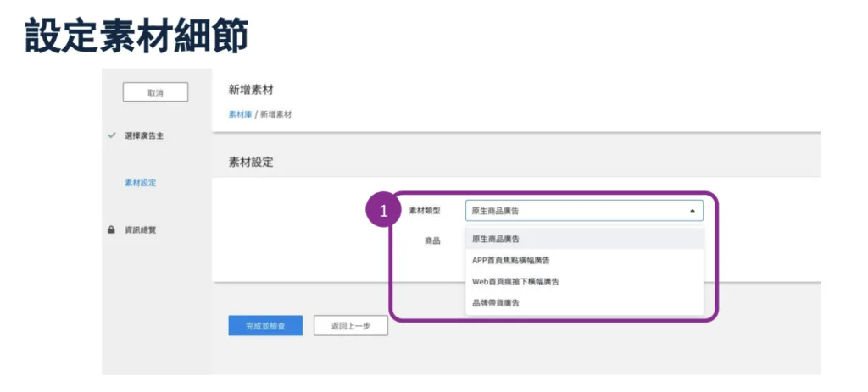Click the 取消 button
Viewport: 868px width, 392px height.
click(x=155, y=92)
